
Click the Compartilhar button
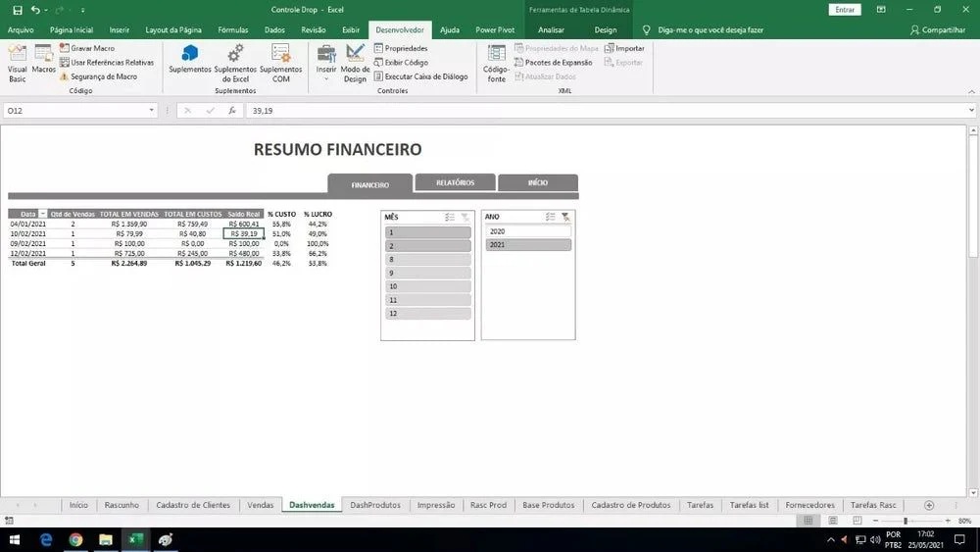pyautogui.click(x=938, y=30)
